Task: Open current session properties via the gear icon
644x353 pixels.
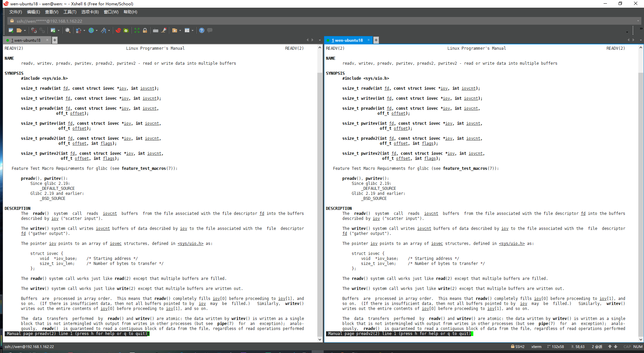Action: pyautogui.click(x=53, y=30)
